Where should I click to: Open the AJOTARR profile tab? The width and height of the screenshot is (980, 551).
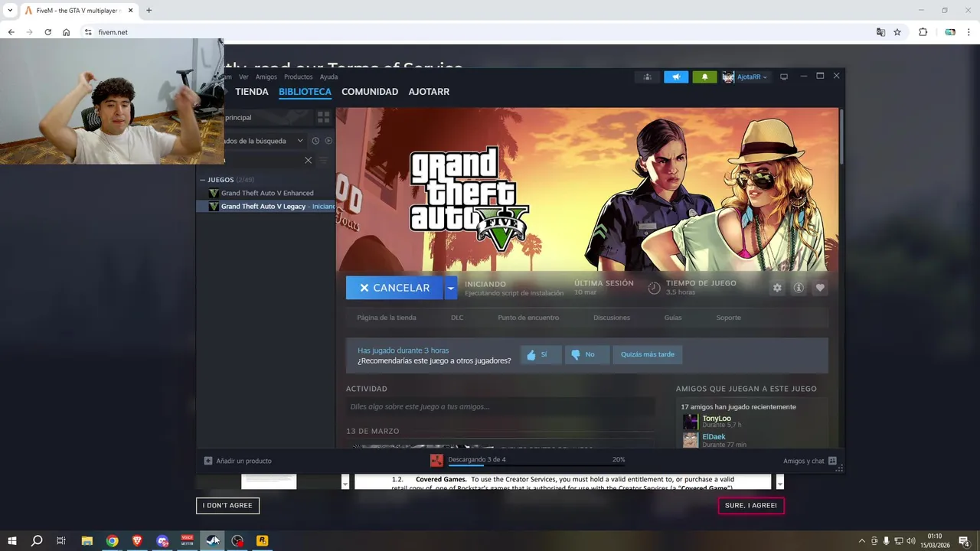(429, 92)
